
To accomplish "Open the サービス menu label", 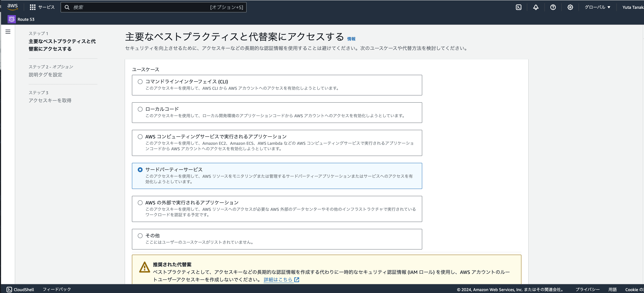I will tap(46, 7).
